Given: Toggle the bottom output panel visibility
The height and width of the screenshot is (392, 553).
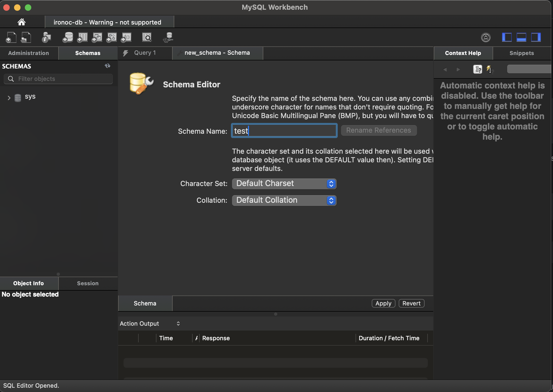Looking at the screenshot, I should (x=521, y=37).
